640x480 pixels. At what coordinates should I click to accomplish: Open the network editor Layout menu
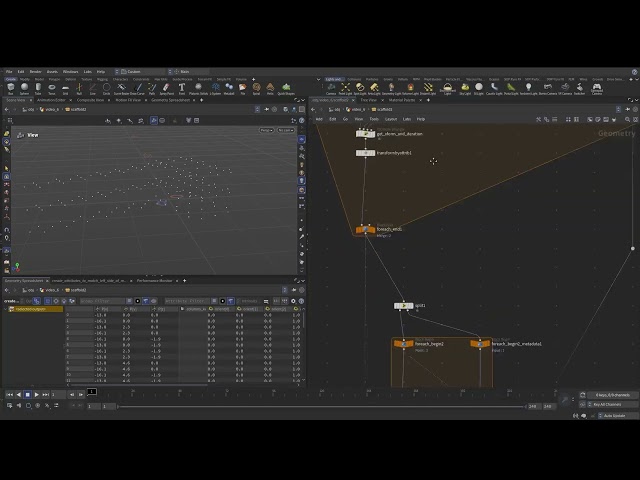pyautogui.click(x=391, y=119)
